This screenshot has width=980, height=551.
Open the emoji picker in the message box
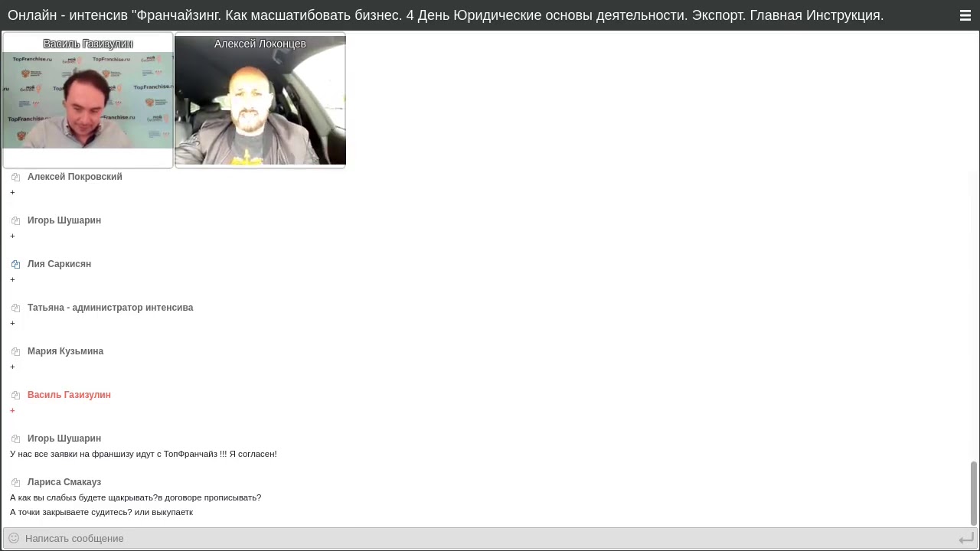coord(14,538)
